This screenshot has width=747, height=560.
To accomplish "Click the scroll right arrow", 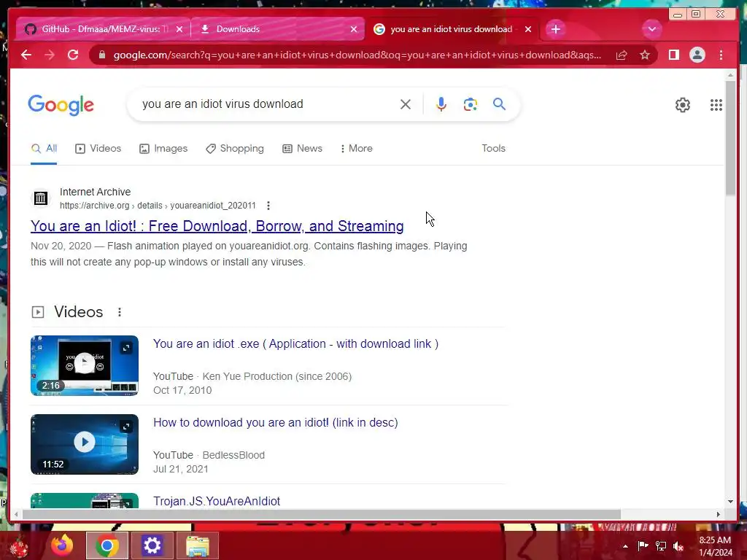I will point(719,514).
